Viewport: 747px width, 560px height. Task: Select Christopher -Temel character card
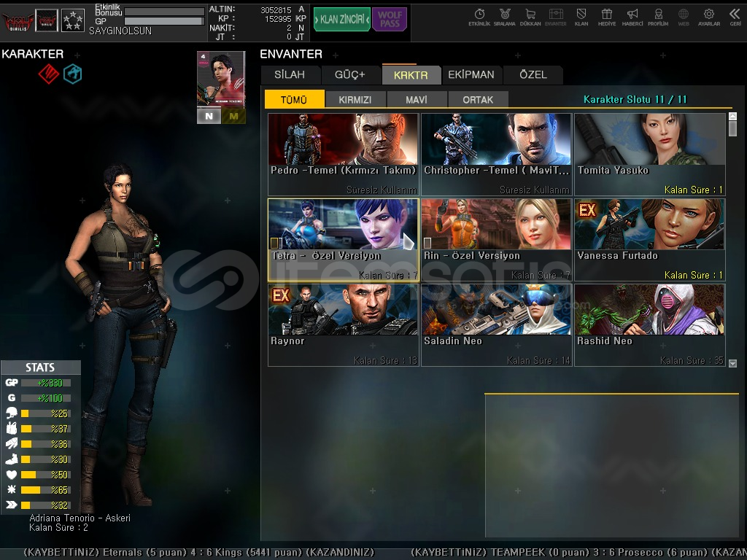point(496,155)
